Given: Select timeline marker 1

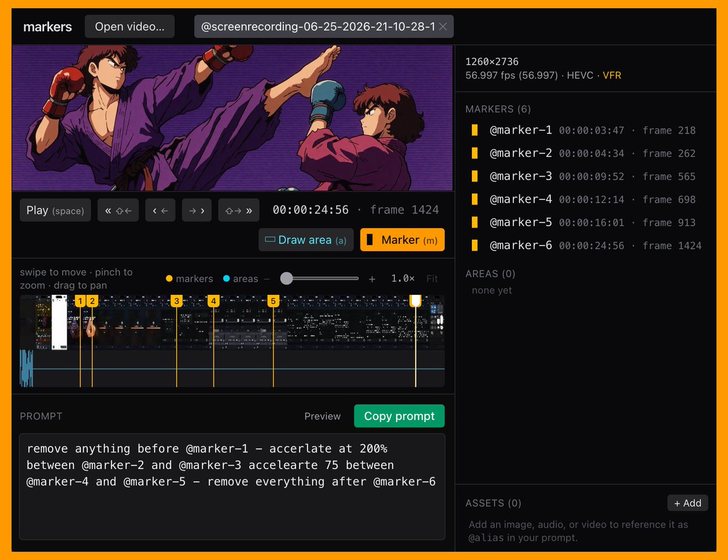Looking at the screenshot, I should 80,301.
